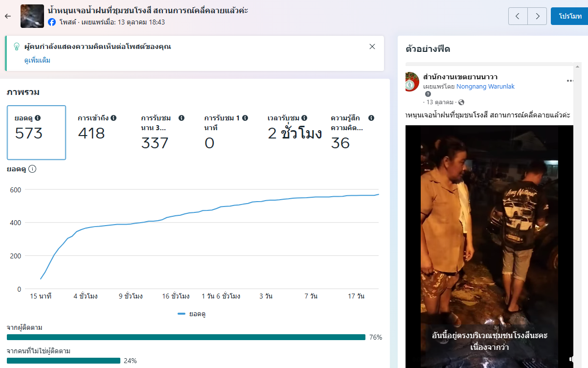588x368 pixels.
Task: Toggle the video sound speaker icon
Action: pos(571,359)
